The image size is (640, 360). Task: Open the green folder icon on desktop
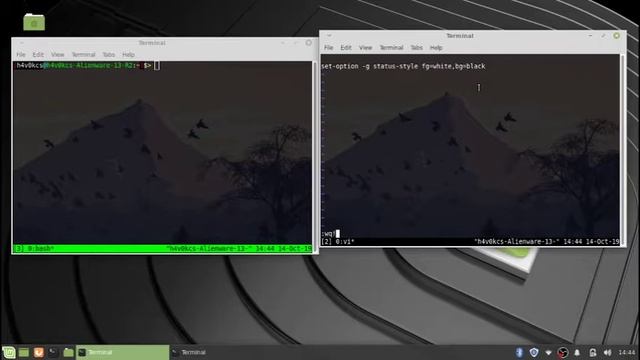[x=34, y=21]
